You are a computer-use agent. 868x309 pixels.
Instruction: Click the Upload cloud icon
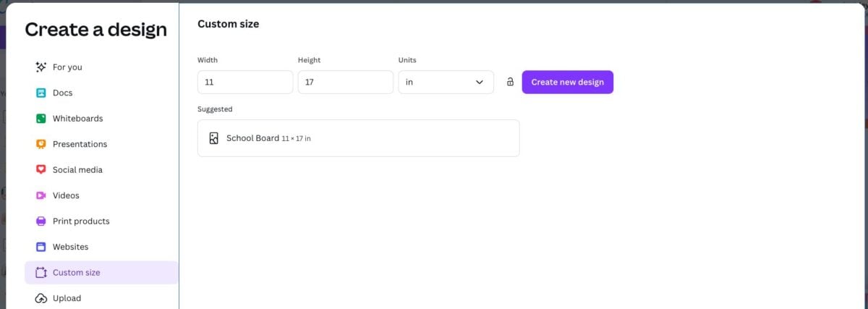click(x=41, y=298)
